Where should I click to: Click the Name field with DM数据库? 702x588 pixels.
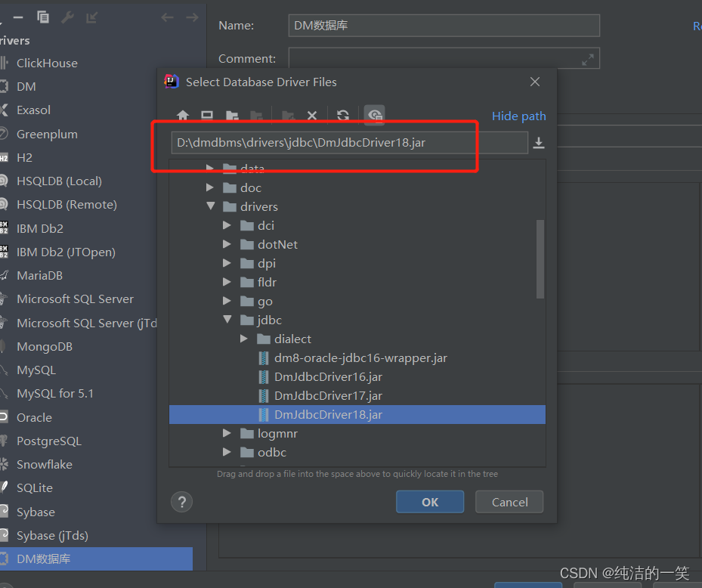tap(444, 26)
